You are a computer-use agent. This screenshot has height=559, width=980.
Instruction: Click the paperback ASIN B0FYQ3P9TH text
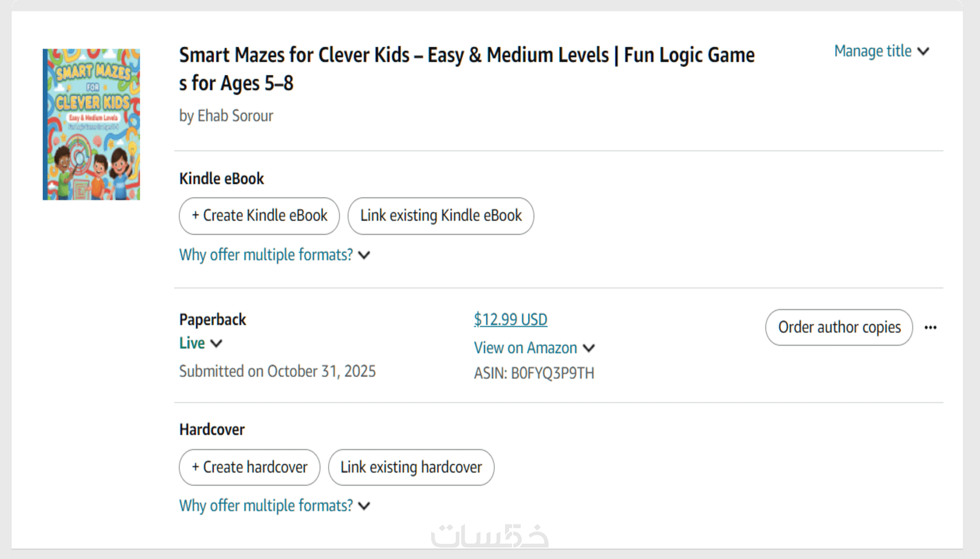coord(534,373)
